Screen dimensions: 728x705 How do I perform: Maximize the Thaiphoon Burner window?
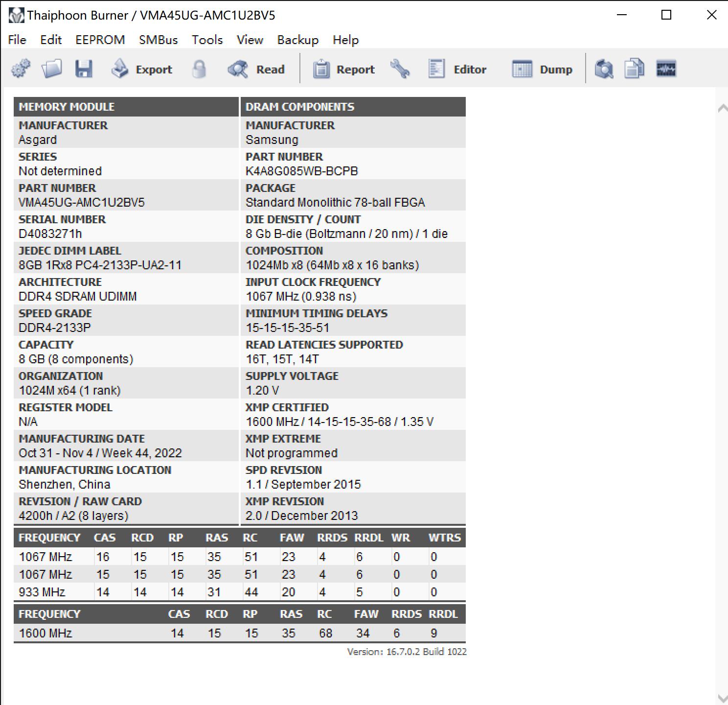point(666,15)
